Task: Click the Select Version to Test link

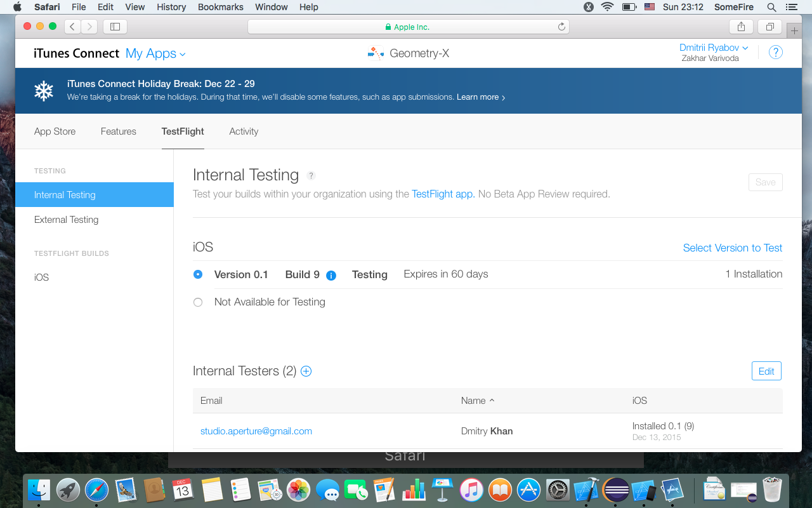Action: coord(733,248)
